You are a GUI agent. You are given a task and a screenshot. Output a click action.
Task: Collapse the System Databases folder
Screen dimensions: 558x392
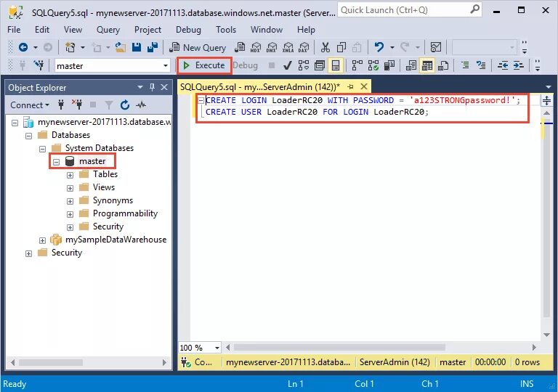pyautogui.click(x=42, y=149)
